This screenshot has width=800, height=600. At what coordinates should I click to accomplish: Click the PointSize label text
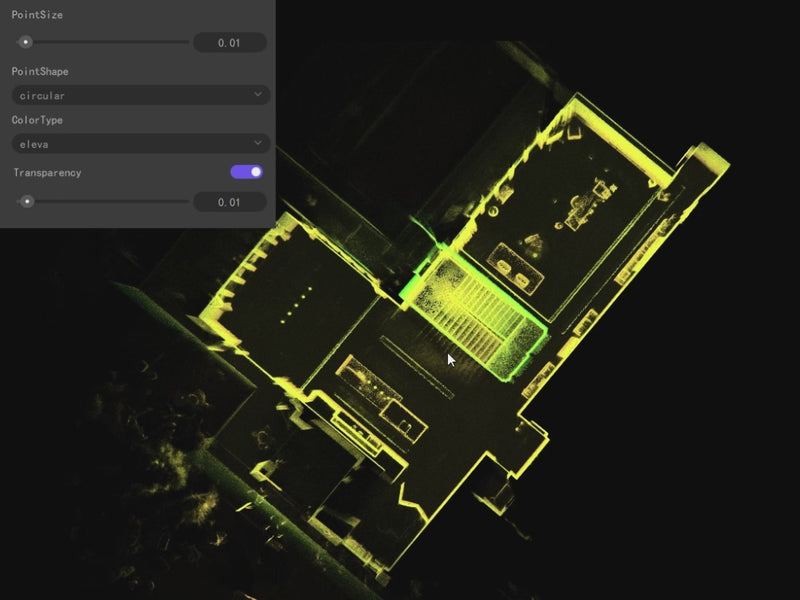coord(37,15)
